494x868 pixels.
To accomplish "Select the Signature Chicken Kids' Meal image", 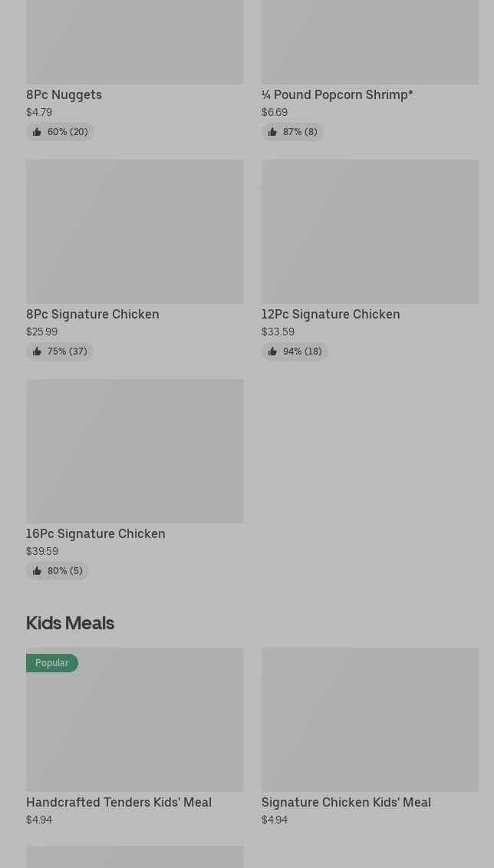I will point(370,719).
